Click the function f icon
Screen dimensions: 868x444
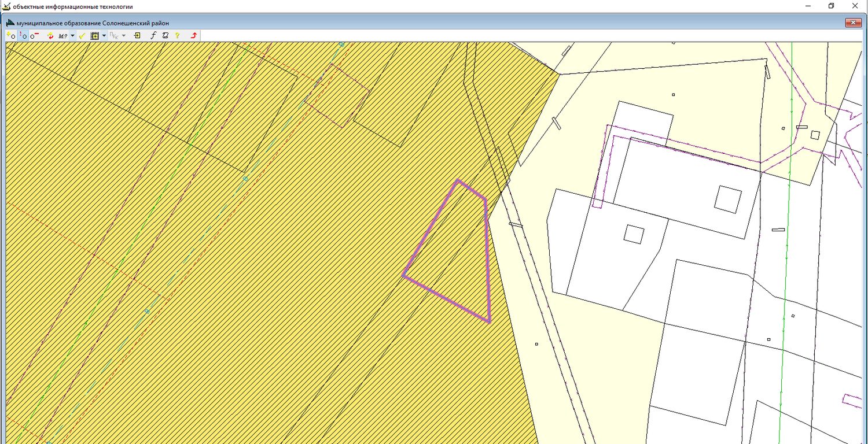click(153, 35)
